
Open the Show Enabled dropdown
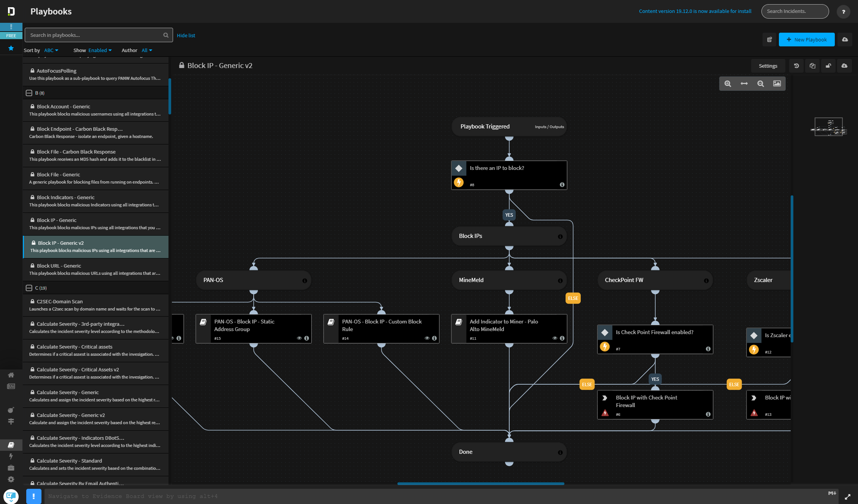tap(100, 50)
